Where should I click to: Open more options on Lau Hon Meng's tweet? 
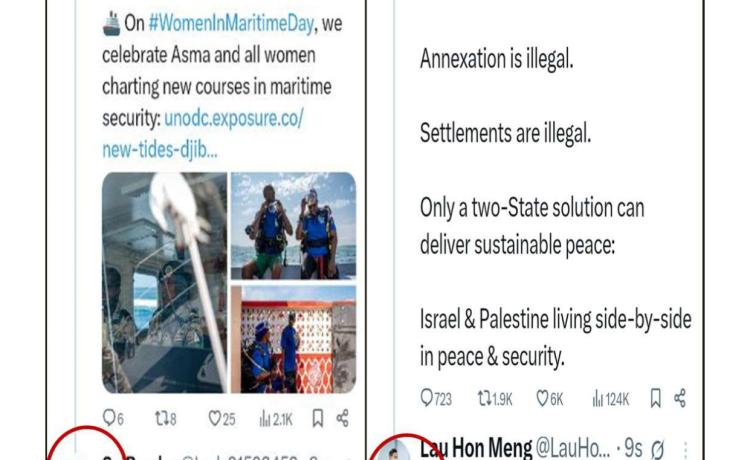[x=685, y=450]
